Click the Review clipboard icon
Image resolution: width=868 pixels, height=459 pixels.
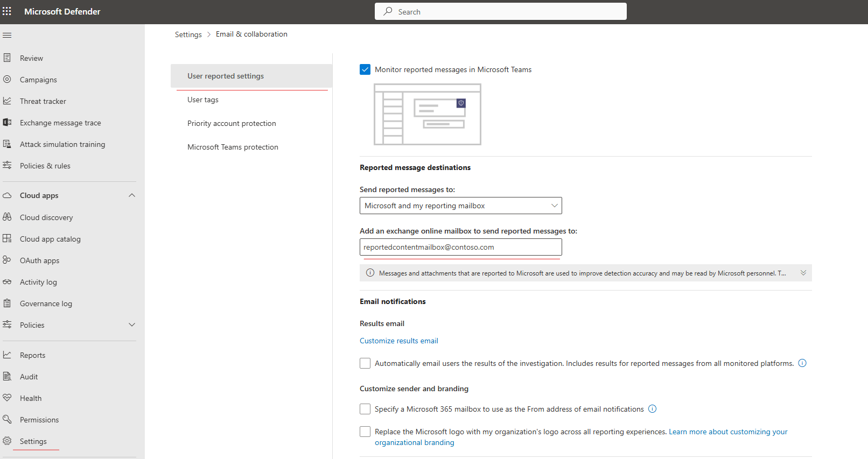7,58
